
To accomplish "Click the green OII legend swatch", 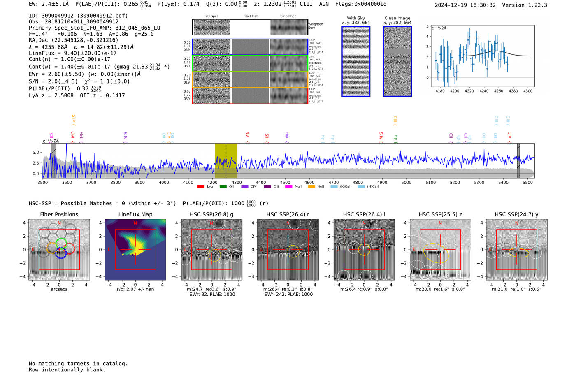I will [223, 186].
